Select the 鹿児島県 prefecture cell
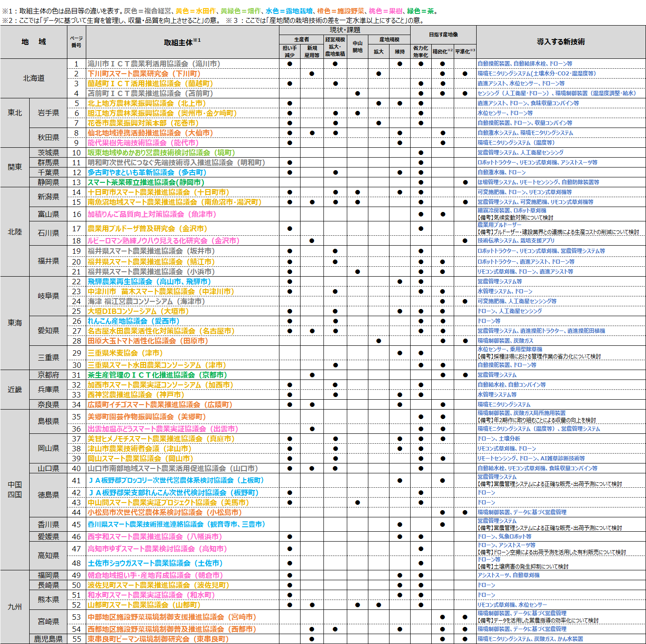 tap(48, 639)
